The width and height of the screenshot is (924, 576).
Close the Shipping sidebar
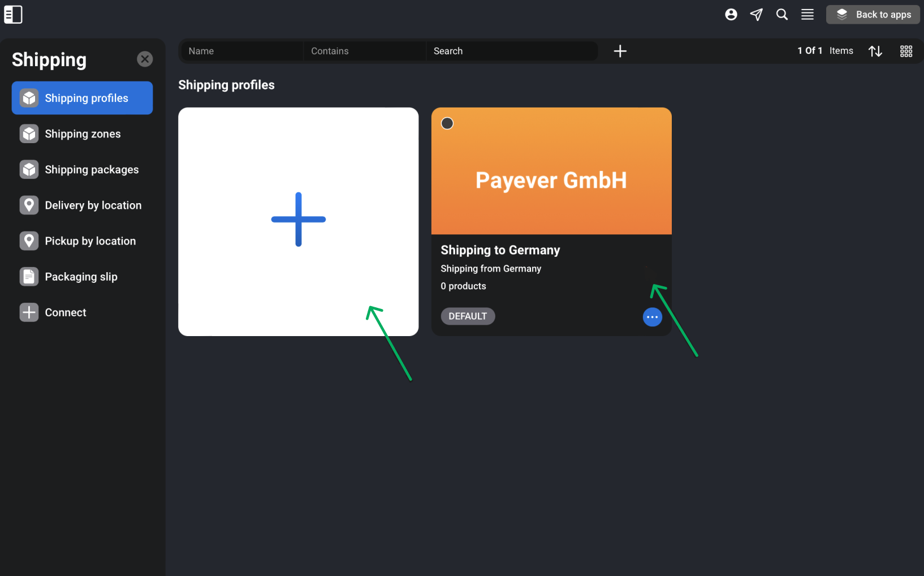[x=145, y=59]
